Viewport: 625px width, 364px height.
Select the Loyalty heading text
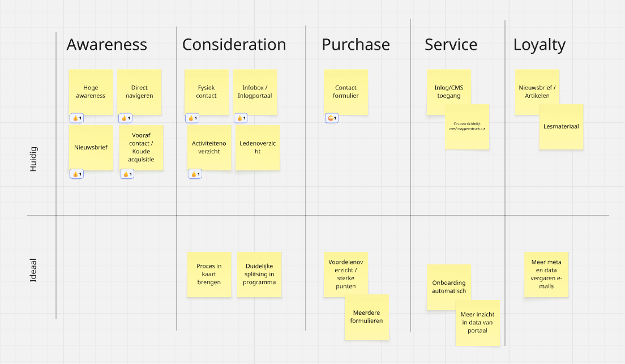click(539, 45)
